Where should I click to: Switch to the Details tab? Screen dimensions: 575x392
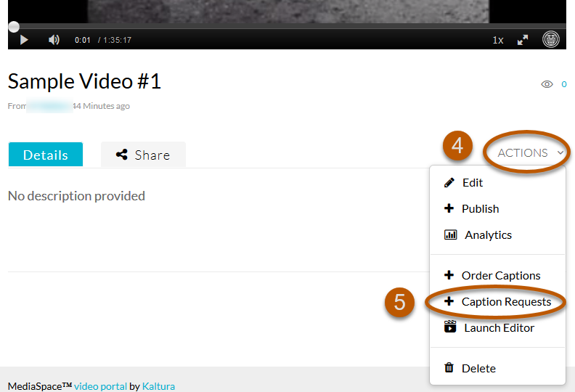pyautogui.click(x=46, y=155)
